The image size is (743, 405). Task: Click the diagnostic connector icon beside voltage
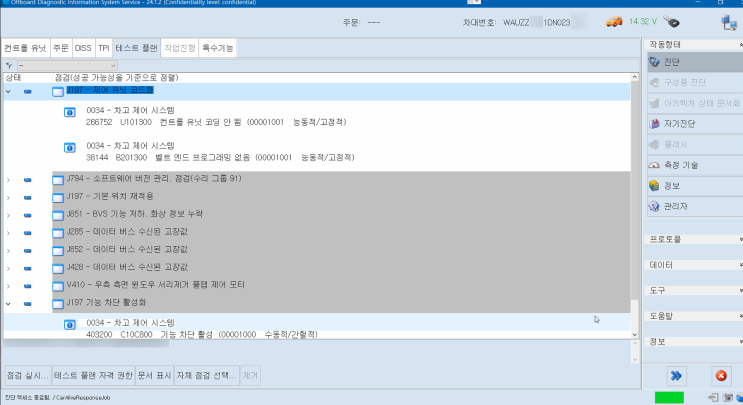[x=671, y=21]
